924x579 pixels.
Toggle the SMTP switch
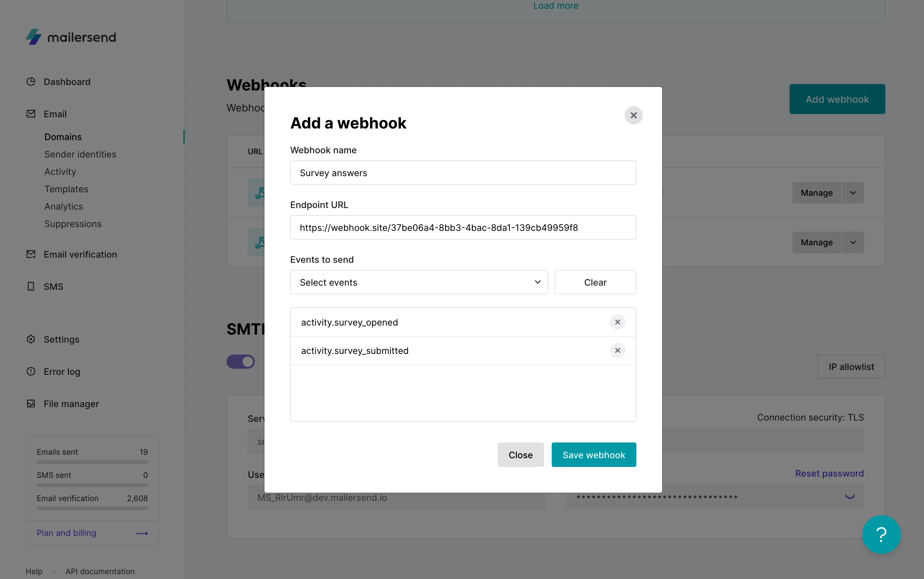(241, 362)
